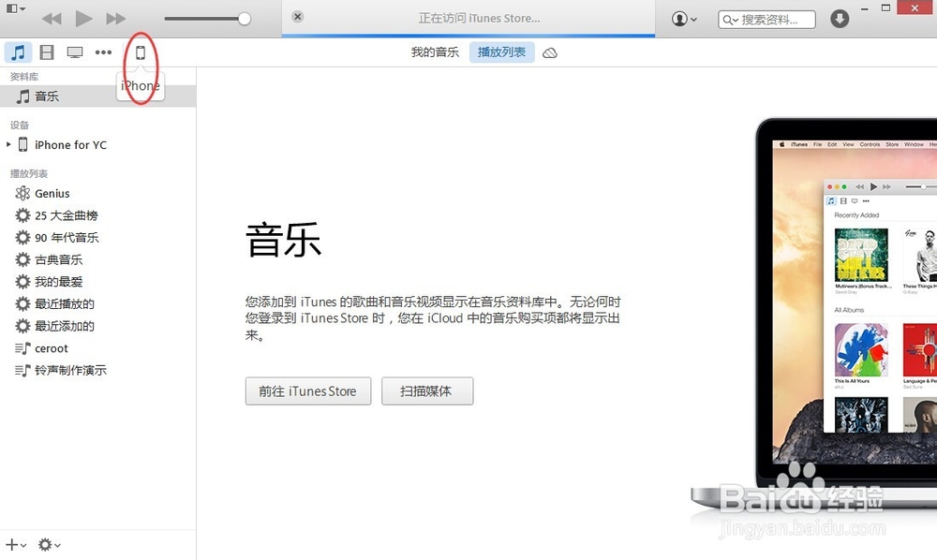
Task: Click the gear icon beside 古典音乐
Action: 22,259
